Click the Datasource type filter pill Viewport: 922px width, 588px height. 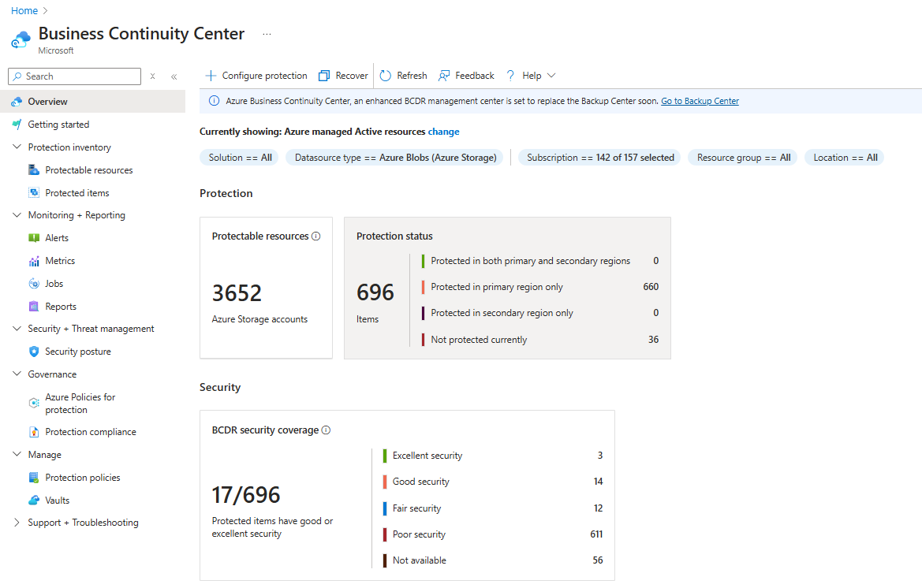[395, 158]
